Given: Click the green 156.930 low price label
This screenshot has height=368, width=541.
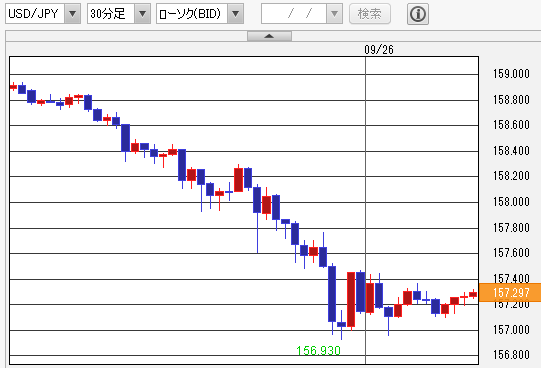Looking at the screenshot, I should pyautogui.click(x=318, y=350).
